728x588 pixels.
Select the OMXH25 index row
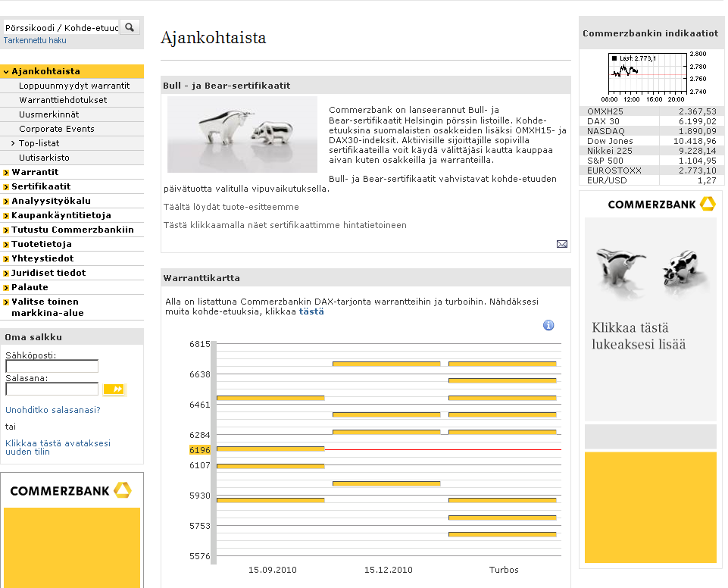[651, 111]
